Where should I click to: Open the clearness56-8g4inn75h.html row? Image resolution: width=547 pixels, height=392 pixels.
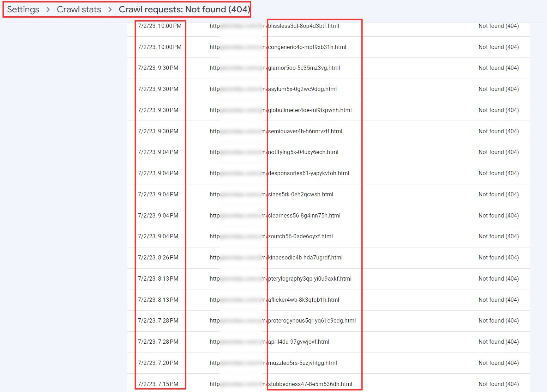click(x=328, y=216)
